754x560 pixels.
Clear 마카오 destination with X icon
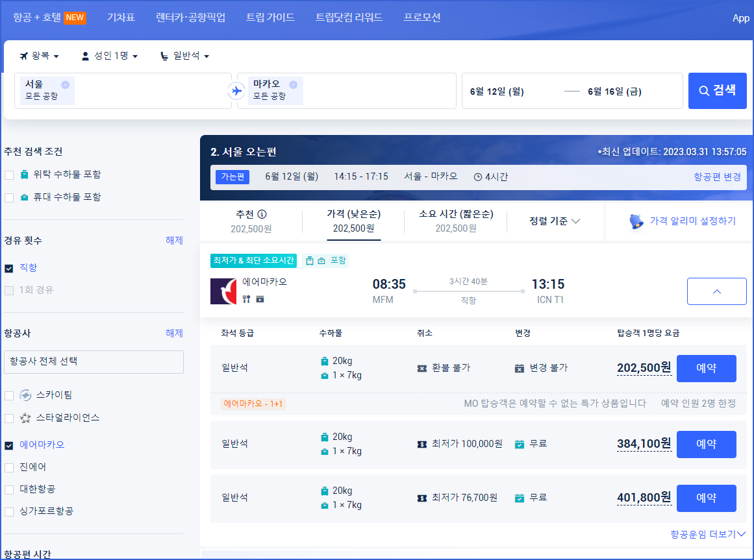pos(293,84)
